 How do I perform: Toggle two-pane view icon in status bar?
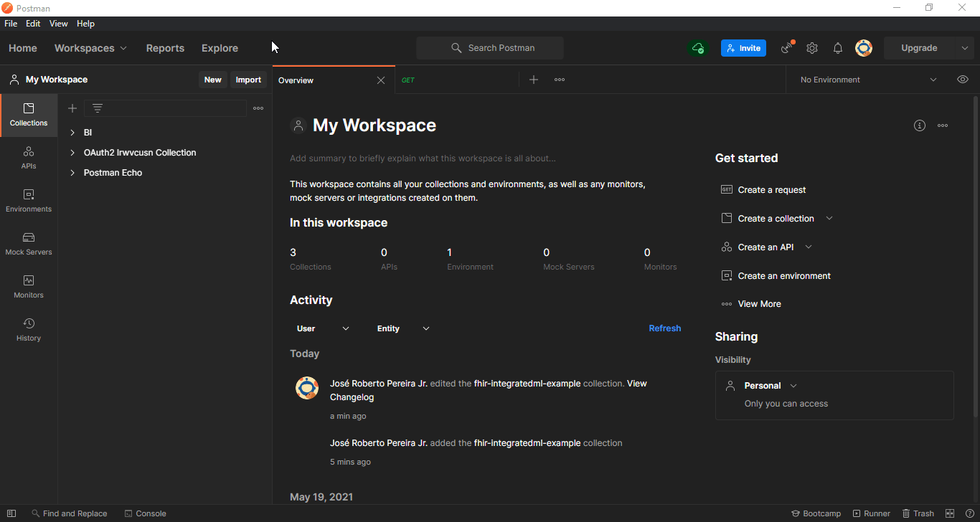950,513
